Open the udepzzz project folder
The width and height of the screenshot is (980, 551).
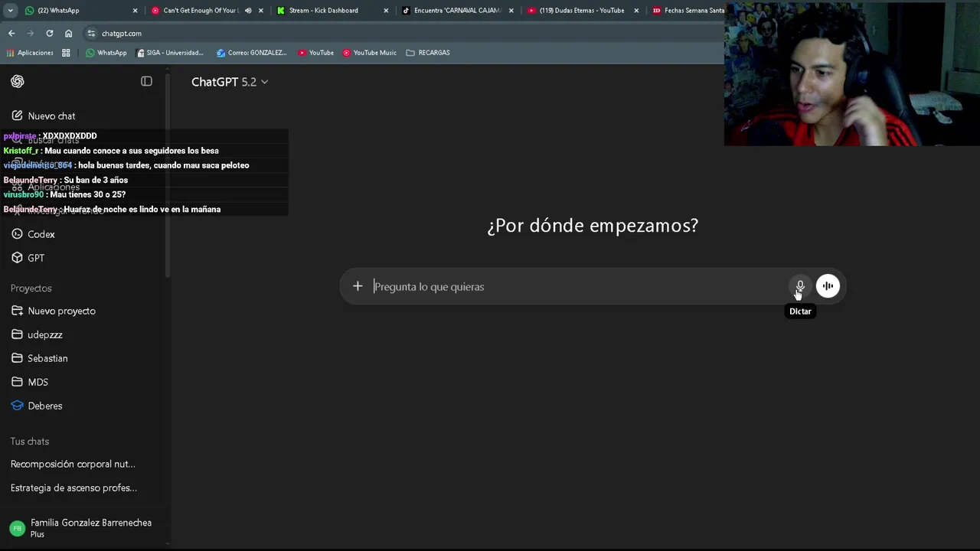[x=45, y=334]
